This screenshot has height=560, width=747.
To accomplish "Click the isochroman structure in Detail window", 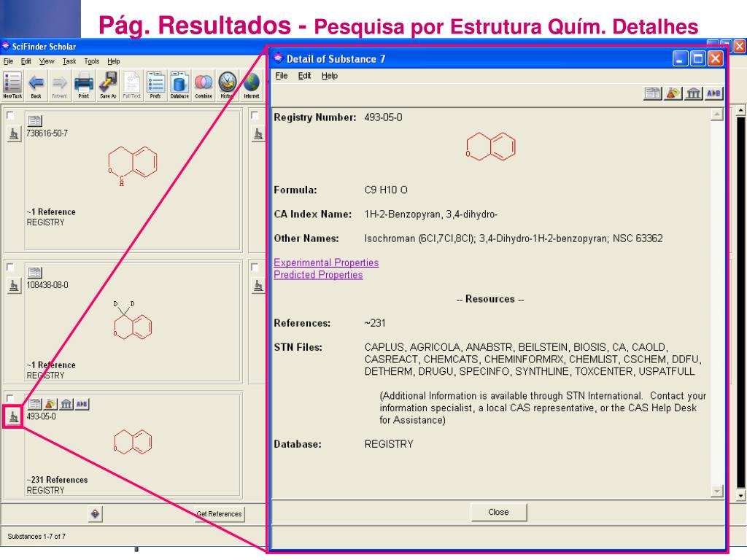I will tap(491, 146).
